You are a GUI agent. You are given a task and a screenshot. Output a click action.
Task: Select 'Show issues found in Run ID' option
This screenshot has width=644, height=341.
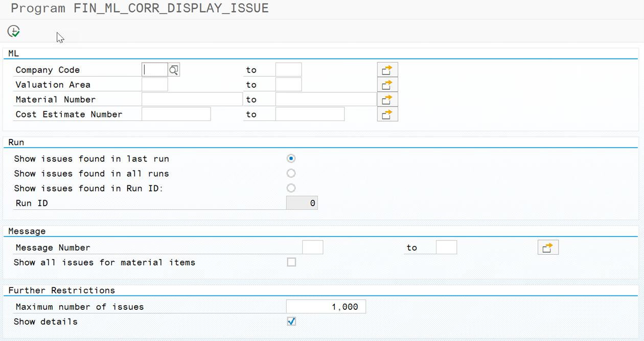(291, 188)
